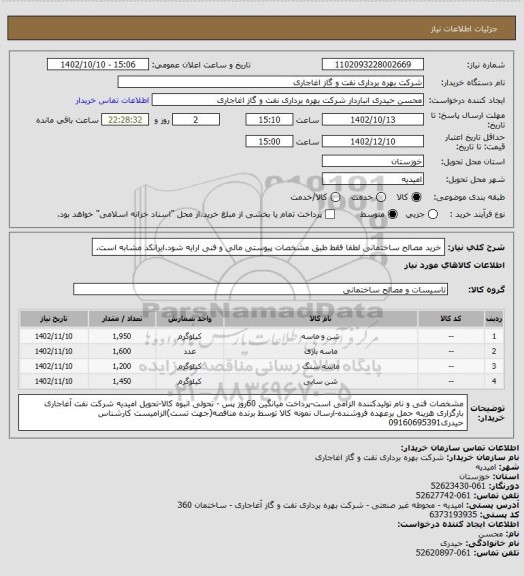The height and width of the screenshot is (576, 524).
Task: Click the quantity cell 1,200
Action: coord(122,367)
